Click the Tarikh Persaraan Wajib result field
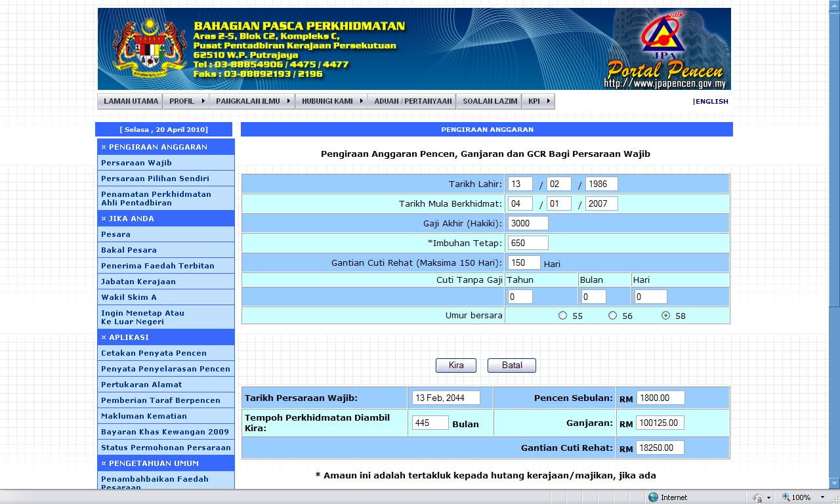Viewport: 840px width, 504px height. tap(446, 398)
